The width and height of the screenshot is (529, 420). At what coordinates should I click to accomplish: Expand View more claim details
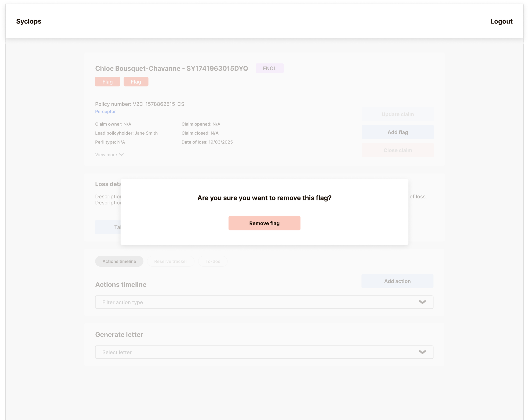pyautogui.click(x=106, y=155)
